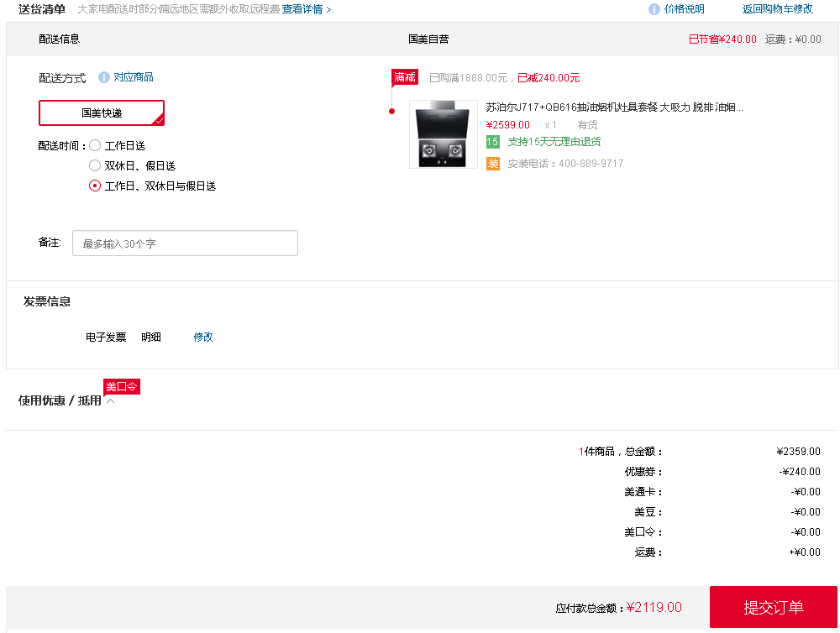The width and height of the screenshot is (840, 633).
Task: Click 电子发票 invoice type text
Action: pyautogui.click(x=106, y=337)
